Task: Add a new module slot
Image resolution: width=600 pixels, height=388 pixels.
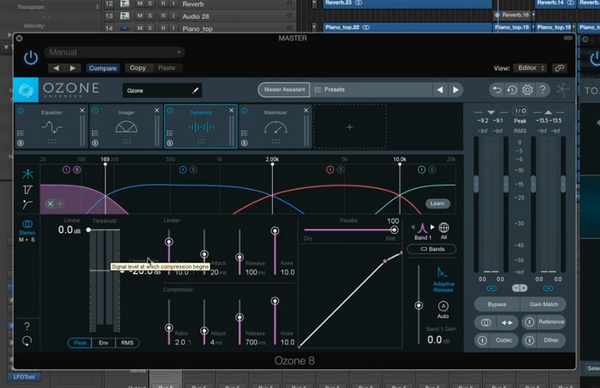Action: tap(349, 127)
